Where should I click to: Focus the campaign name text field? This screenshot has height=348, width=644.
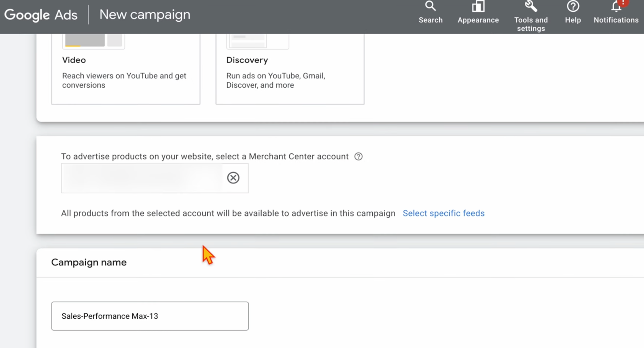tap(150, 316)
